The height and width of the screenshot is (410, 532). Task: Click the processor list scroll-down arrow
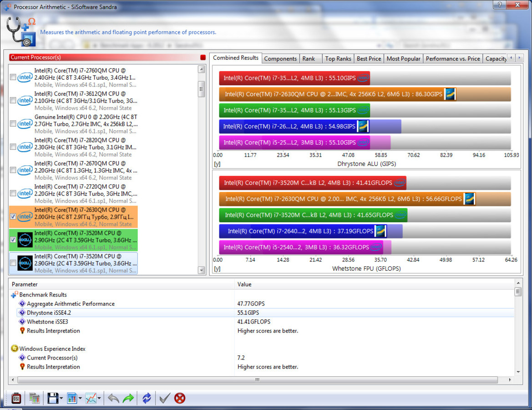[x=202, y=271]
